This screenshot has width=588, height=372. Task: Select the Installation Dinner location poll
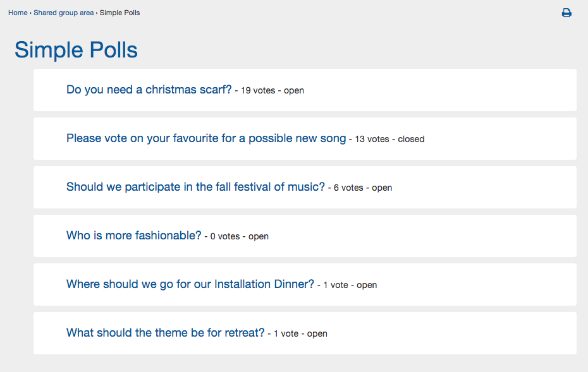(x=190, y=284)
